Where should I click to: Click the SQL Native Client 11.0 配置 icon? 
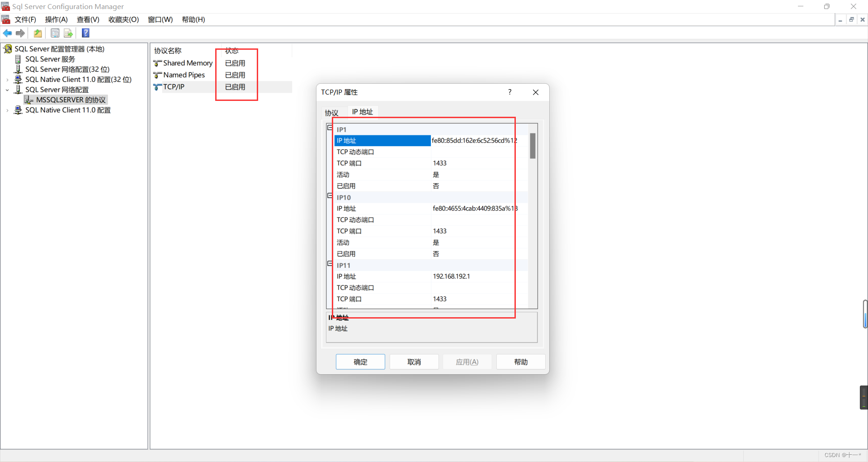[x=18, y=110]
